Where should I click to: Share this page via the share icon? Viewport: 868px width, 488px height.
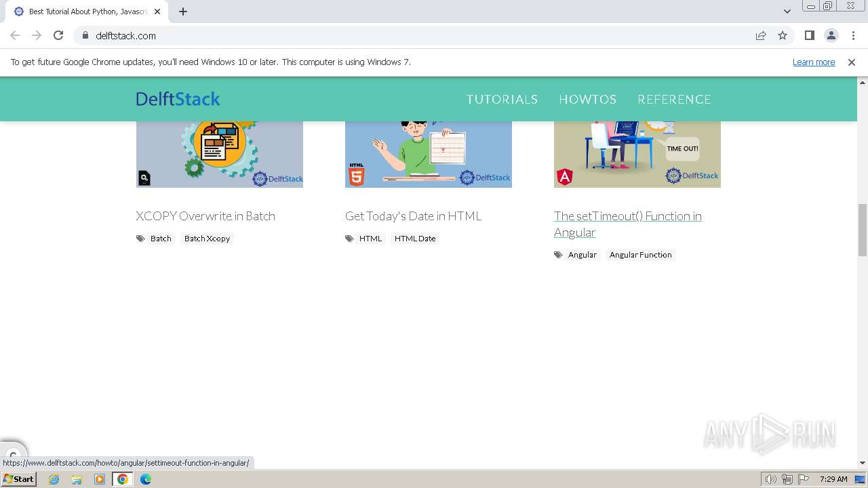pyautogui.click(x=761, y=35)
